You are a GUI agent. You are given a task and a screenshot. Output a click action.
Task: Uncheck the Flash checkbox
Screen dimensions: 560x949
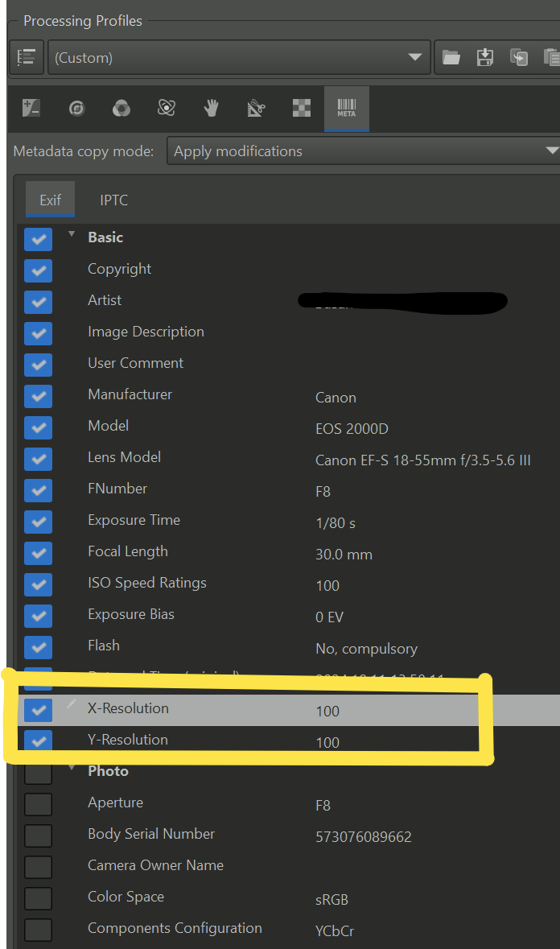click(x=38, y=648)
